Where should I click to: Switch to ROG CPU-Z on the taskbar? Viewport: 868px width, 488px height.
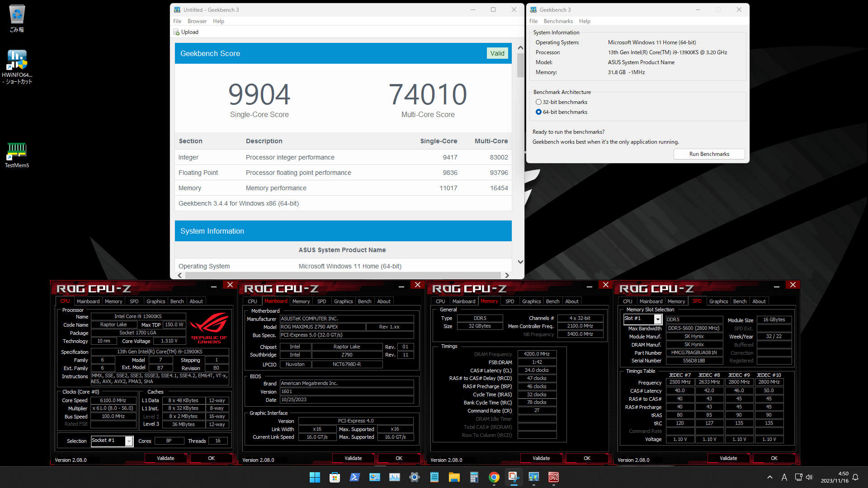[553, 477]
